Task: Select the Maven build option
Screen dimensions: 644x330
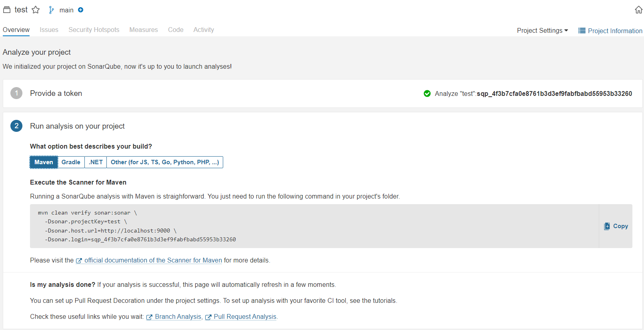Action: tap(44, 162)
